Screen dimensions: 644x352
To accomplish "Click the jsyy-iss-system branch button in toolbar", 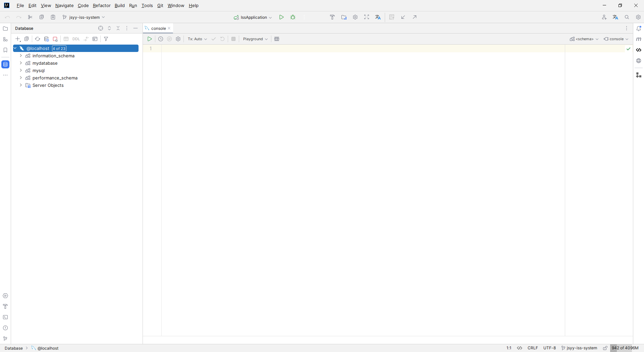I will coord(84,17).
